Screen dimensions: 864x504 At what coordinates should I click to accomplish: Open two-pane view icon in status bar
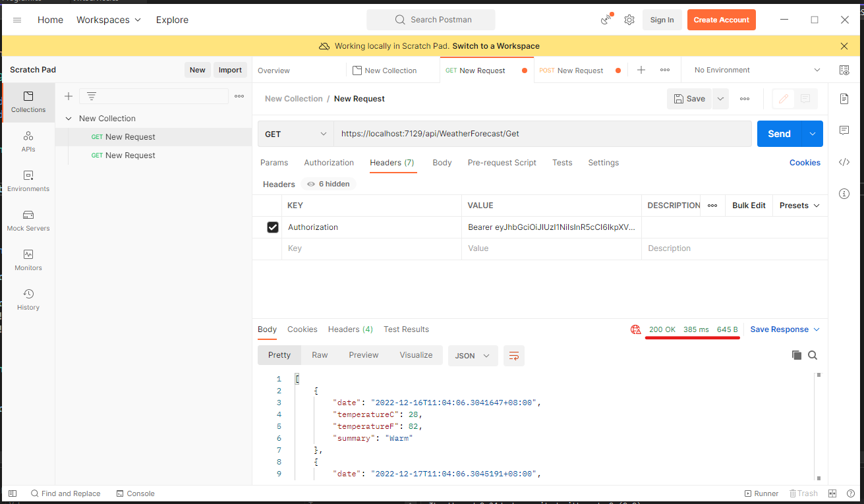click(x=832, y=493)
